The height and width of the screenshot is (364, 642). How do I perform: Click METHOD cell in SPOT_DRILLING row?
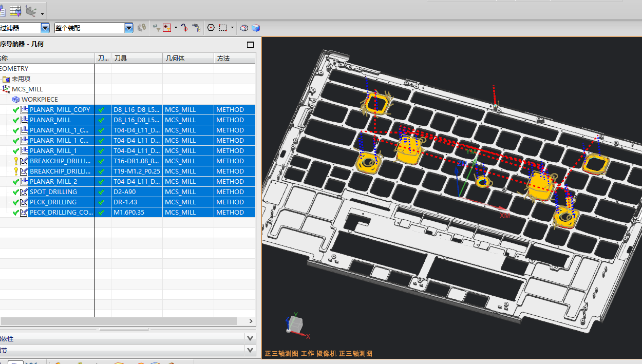tap(235, 192)
